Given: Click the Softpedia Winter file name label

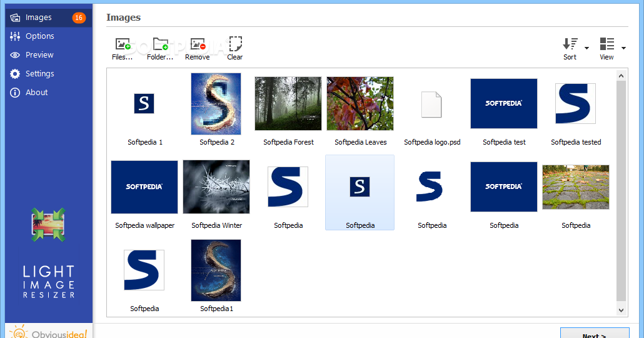Looking at the screenshot, I should pyautogui.click(x=216, y=225).
